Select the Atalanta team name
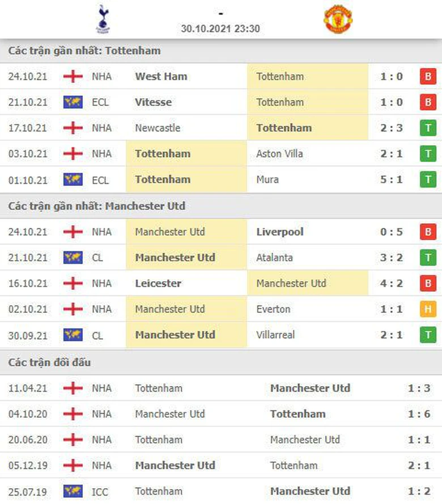 click(274, 258)
